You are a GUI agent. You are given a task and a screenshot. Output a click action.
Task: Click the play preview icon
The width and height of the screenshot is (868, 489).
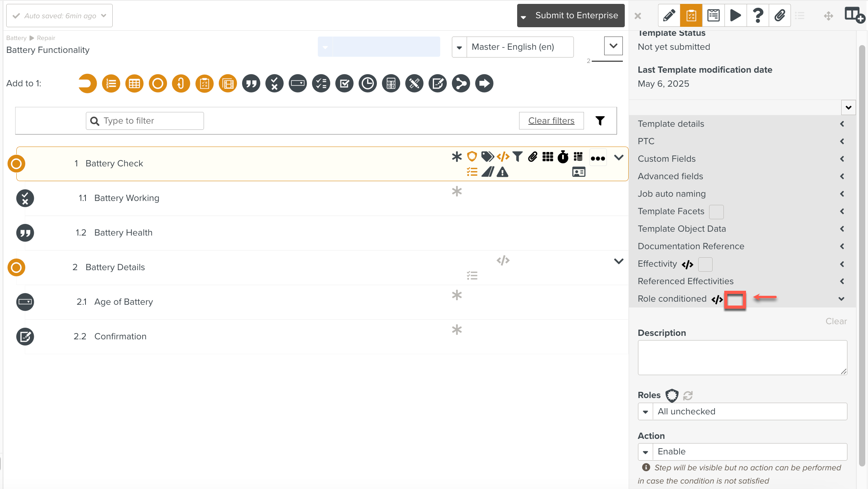[x=735, y=16]
